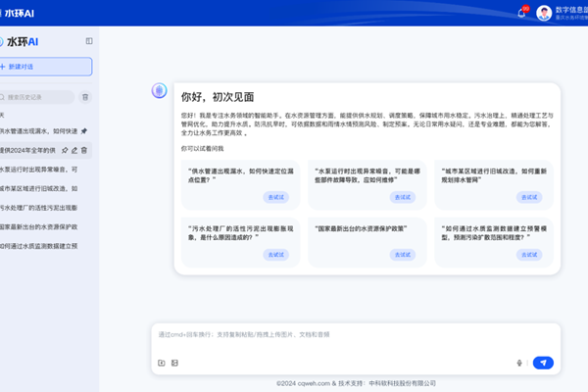Unpin the '供水管道出现漏水' conversation
The image size is (588, 392).
coord(84,130)
